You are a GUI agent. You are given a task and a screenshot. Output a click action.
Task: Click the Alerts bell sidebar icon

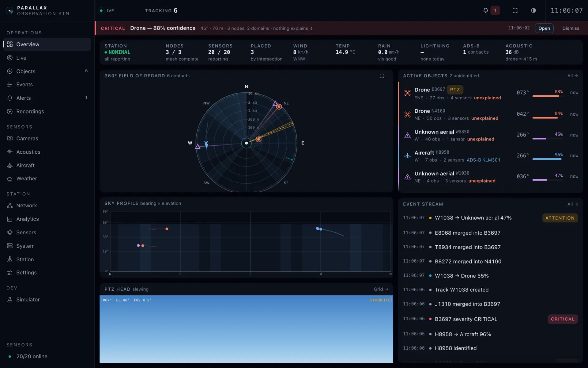pos(10,98)
